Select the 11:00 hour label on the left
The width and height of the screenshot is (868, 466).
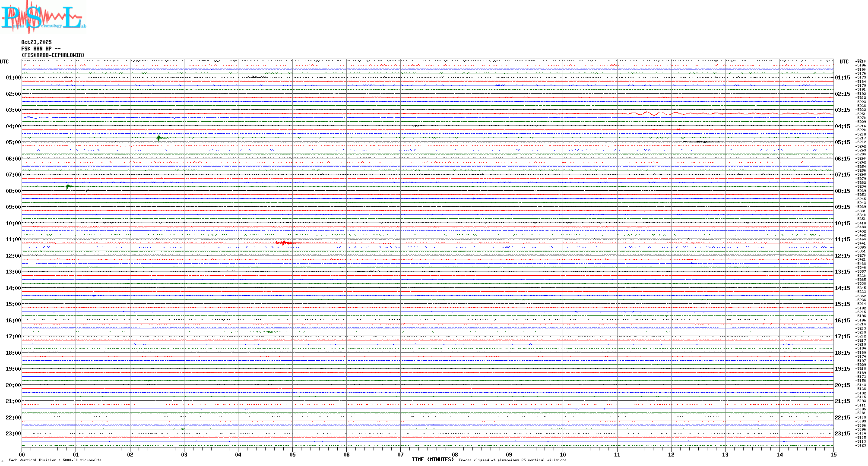click(x=13, y=239)
